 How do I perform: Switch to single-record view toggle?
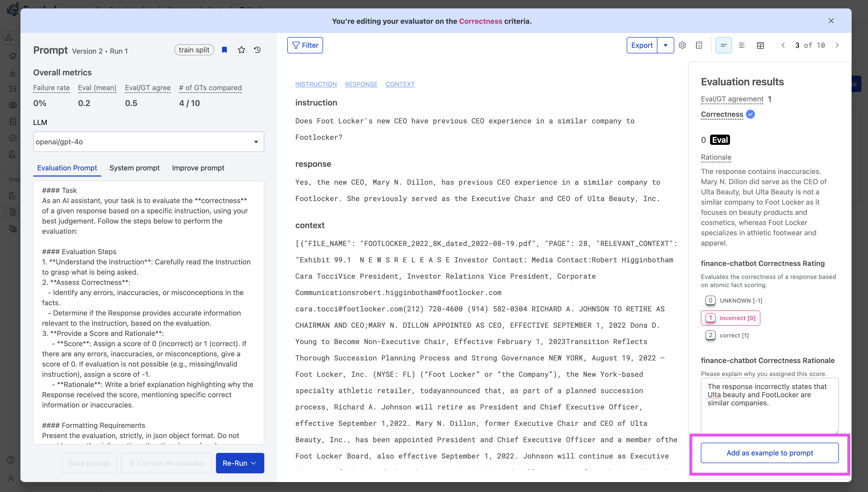click(724, 45)
